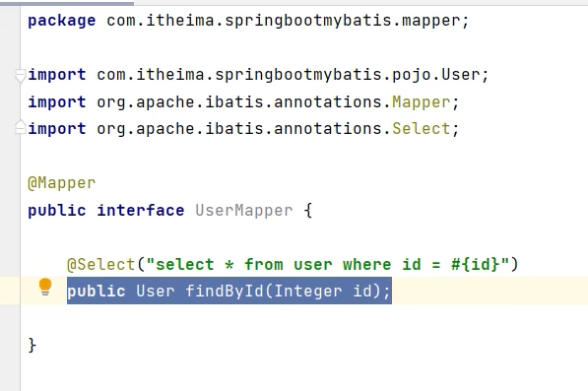Click fold end marker beside Select import
588x391 pixels.
[21, 127]
